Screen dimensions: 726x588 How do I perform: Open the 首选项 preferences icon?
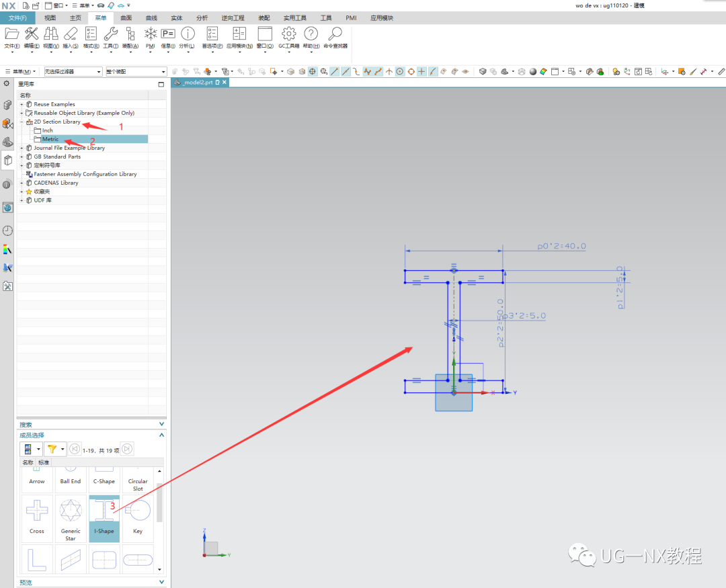[x=212, y=34]
